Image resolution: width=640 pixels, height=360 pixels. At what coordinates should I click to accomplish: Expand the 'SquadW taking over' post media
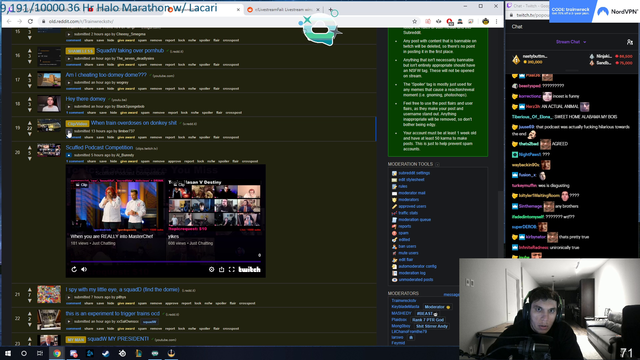click(x=69, y=58)
